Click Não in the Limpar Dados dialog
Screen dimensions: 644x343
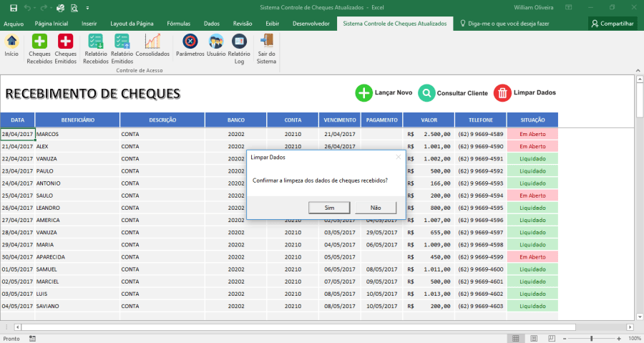(376, 208)
